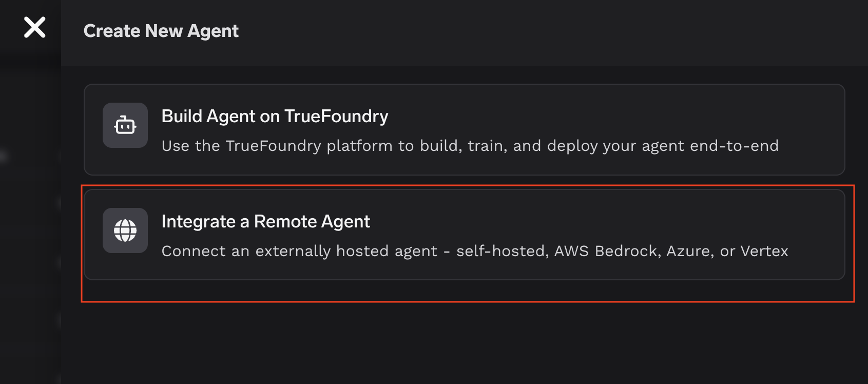
Task: Click the X button top left corner
Action: [34, 28]
